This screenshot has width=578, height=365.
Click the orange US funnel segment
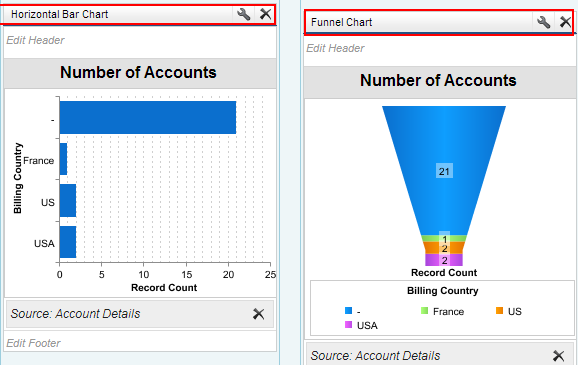pos(444,248)
